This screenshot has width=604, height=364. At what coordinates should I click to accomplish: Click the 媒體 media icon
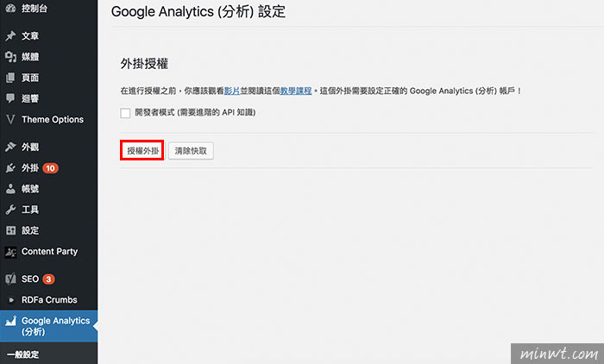point(10,57)
